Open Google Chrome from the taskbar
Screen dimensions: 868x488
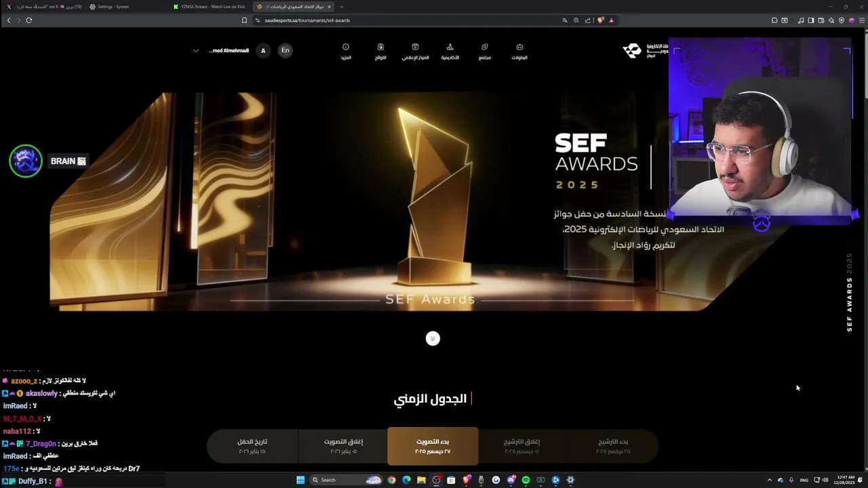pyautogui.click(x=391, y=480)
